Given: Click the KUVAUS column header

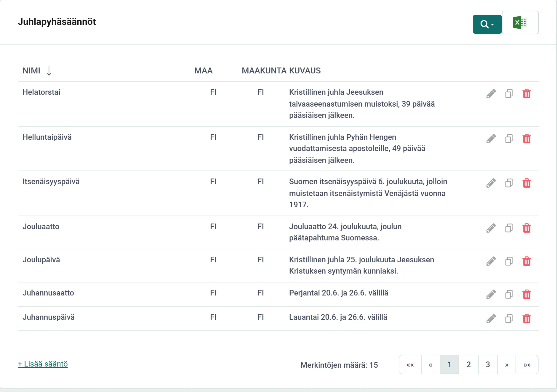Looking at the screenshot, I should pos(305,71).
